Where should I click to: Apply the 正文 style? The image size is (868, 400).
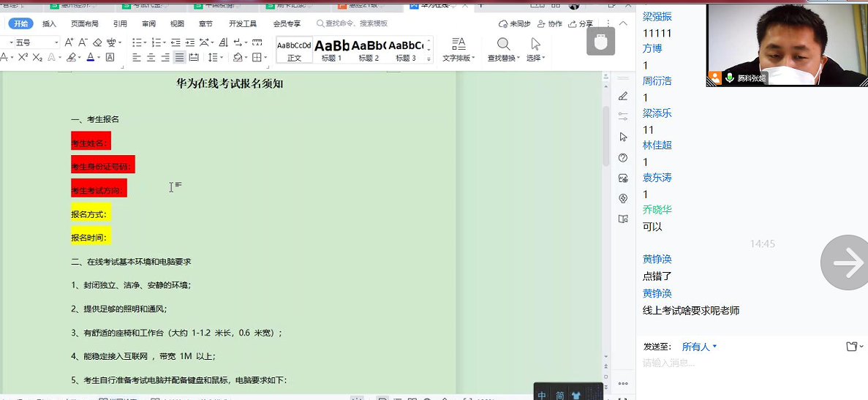[x=294, y=50]
